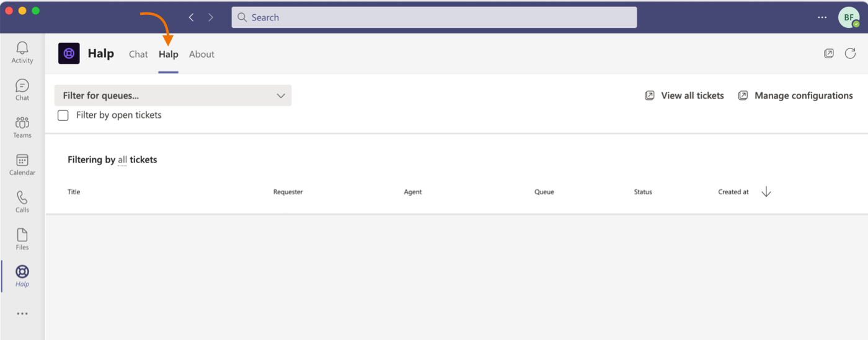The width and height of the screenshot is (868, 340).
Task: Open Calendar in the left sidebar
Action: pyautogui.click(x=22, y=164)
